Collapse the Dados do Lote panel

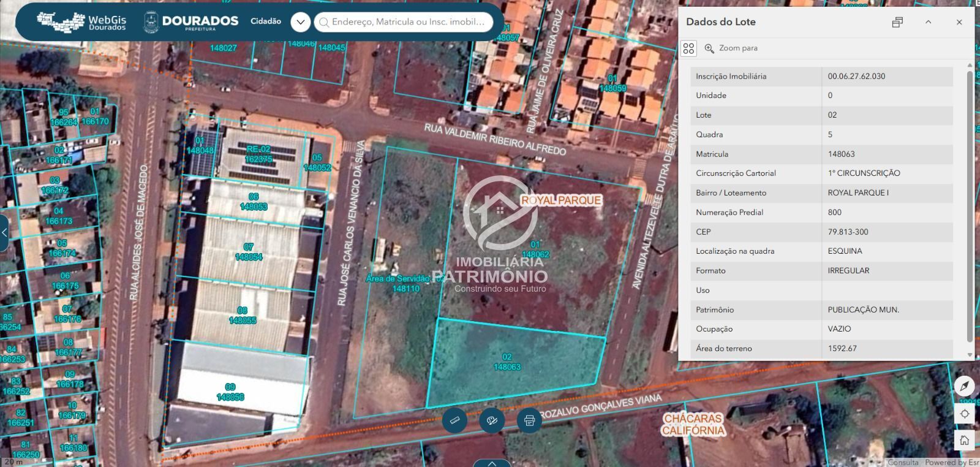(x=928, y=22)
